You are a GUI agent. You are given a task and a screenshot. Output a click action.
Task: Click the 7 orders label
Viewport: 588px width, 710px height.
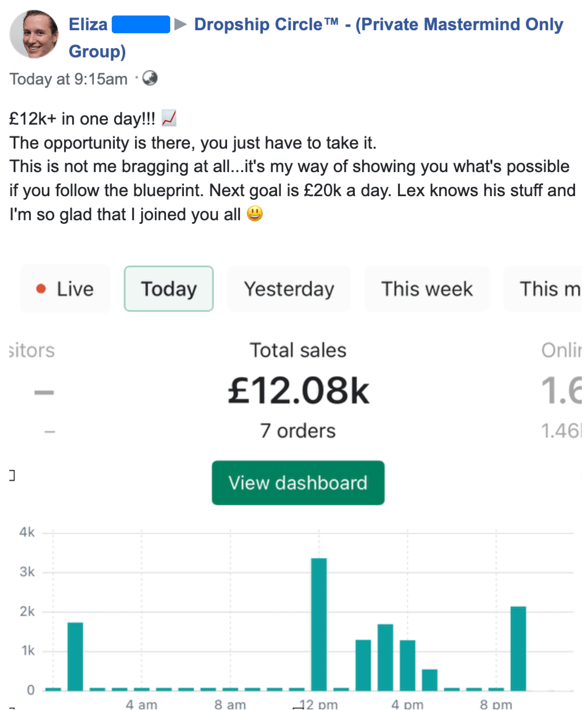tap(298, 431)
